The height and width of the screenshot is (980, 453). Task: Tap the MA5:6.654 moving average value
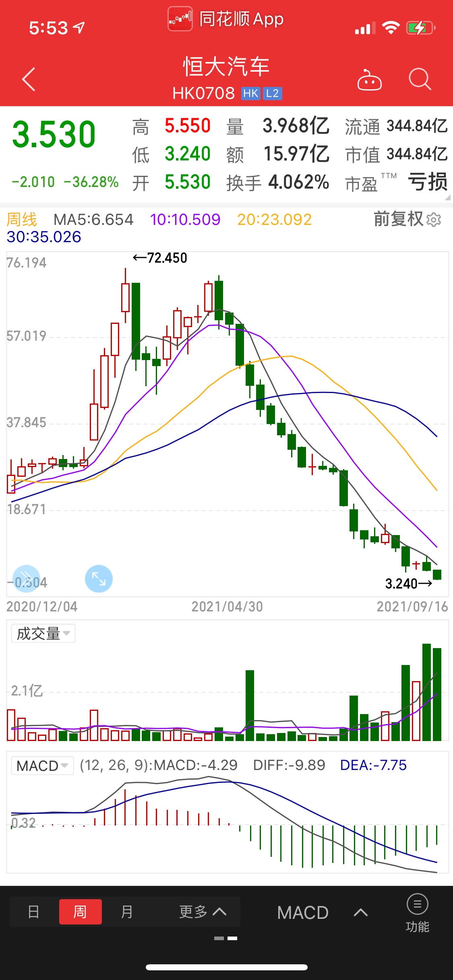coord(93,220)
